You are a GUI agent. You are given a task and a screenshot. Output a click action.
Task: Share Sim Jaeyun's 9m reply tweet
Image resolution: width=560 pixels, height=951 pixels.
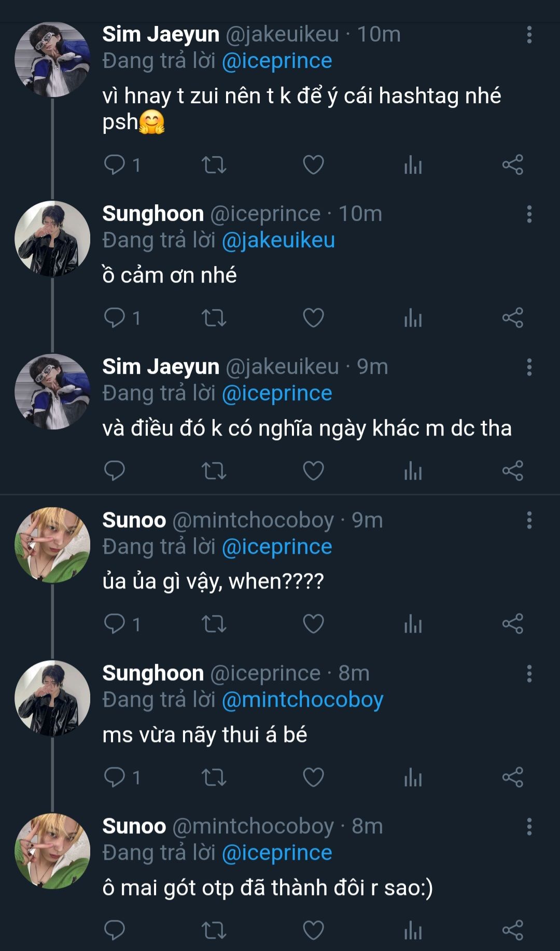512,471
